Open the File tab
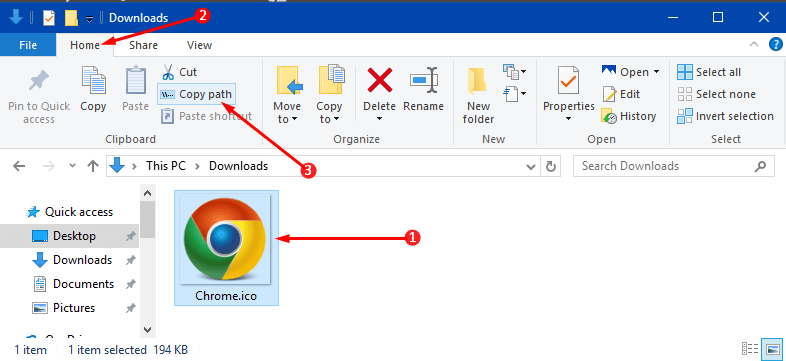 pos(28,45)
